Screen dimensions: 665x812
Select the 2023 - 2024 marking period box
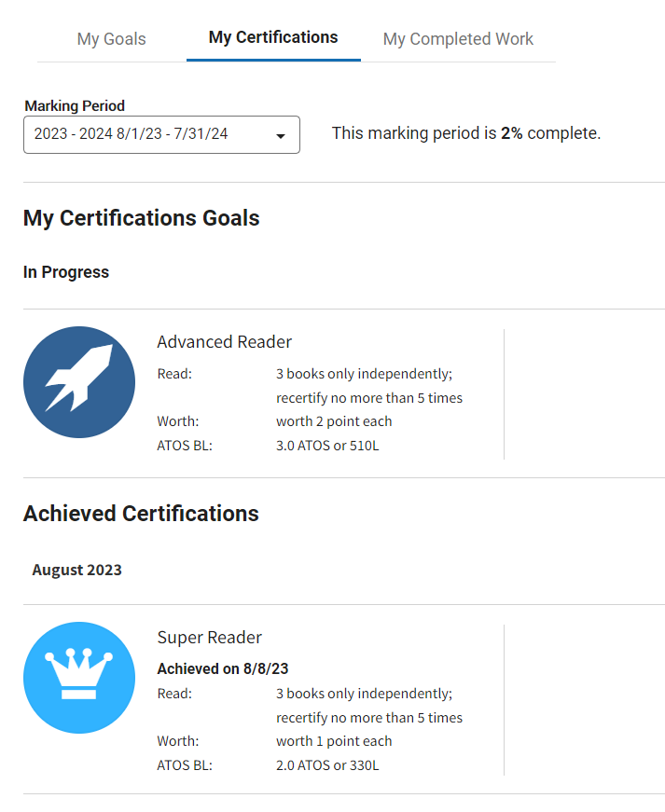coord(161,134)
